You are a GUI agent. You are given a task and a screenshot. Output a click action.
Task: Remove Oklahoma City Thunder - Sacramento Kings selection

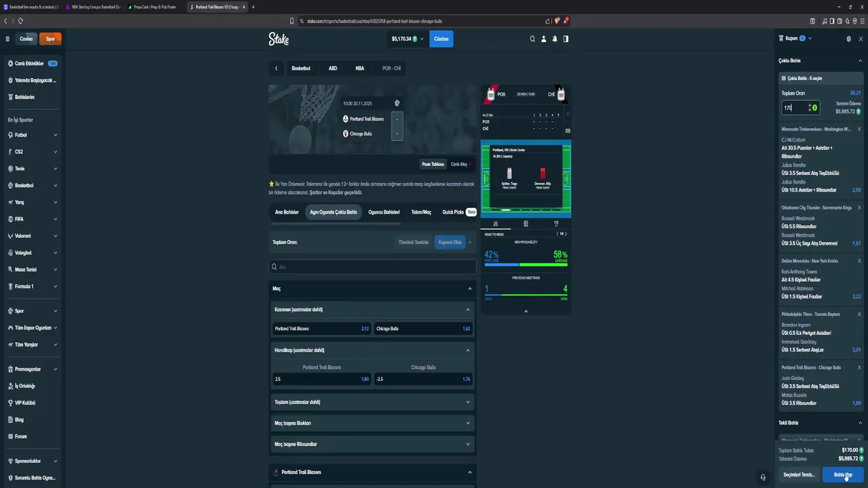click(x=859, y=207)
